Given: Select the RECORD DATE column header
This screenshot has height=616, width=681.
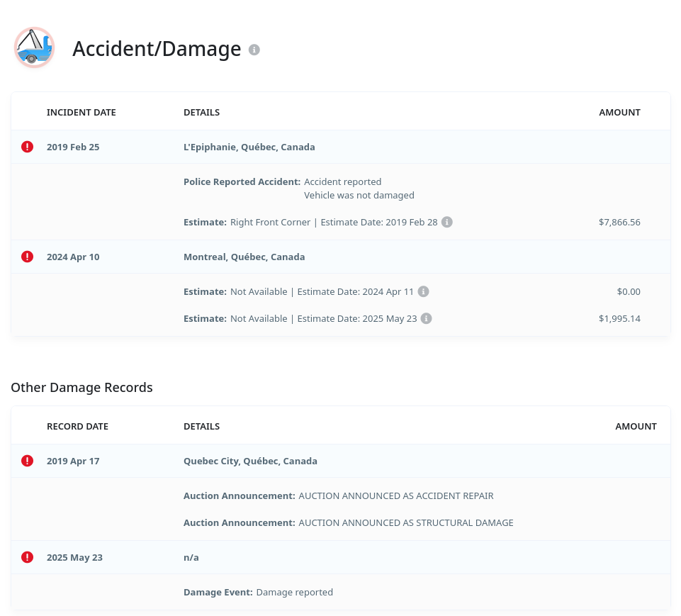Looking at the screenshot, I should [x=77, y=426].
